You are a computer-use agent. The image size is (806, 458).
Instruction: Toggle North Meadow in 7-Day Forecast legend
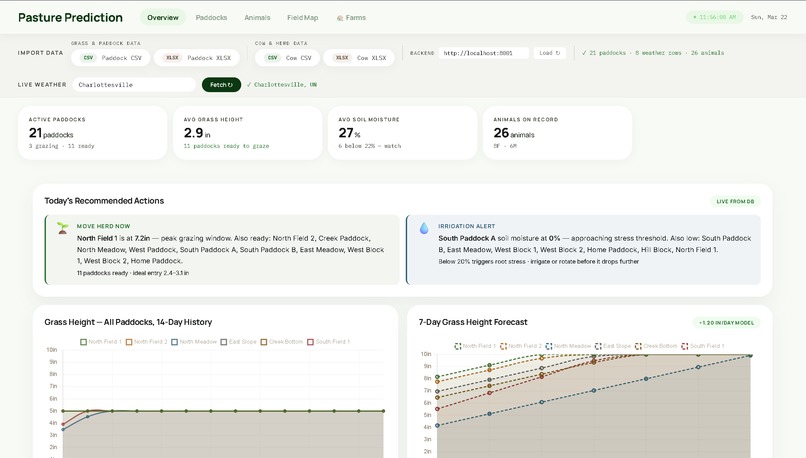568,346
